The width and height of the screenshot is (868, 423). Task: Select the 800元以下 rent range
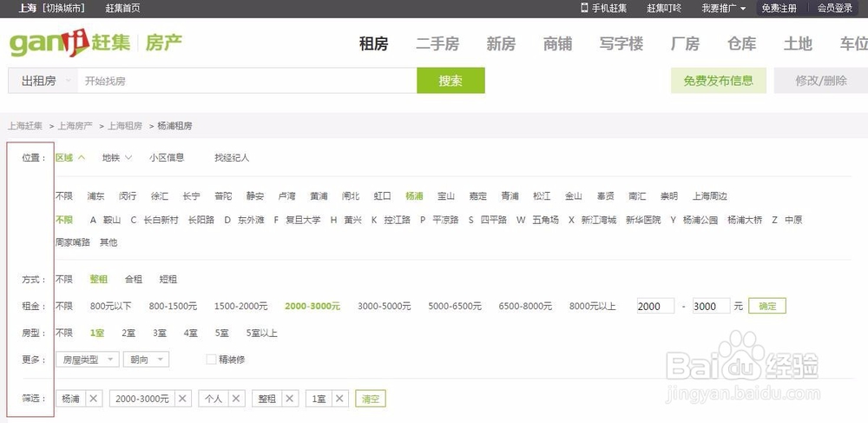111,307
